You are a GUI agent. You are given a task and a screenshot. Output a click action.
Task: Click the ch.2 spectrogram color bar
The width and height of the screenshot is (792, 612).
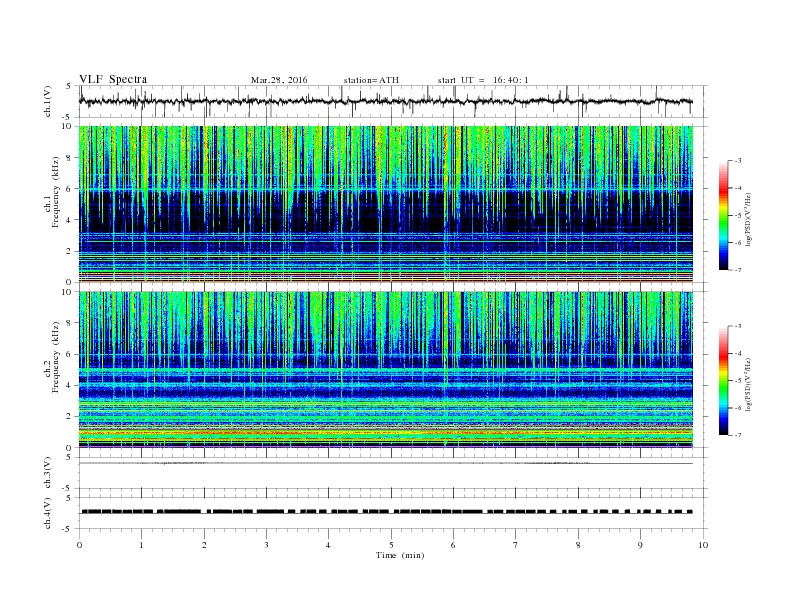(723, 381)
